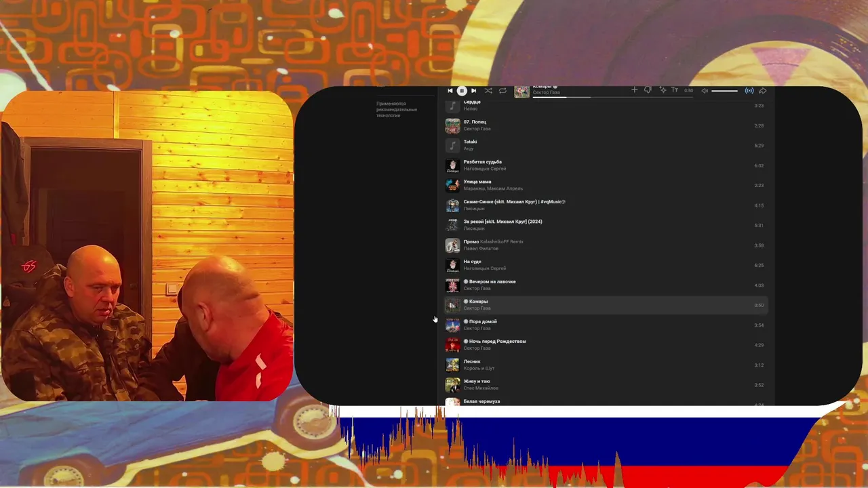Image resolution: width=868 pixels, height=488 pixels.
Task: Select track title Пора домой
Action: (x=483, y=321)
